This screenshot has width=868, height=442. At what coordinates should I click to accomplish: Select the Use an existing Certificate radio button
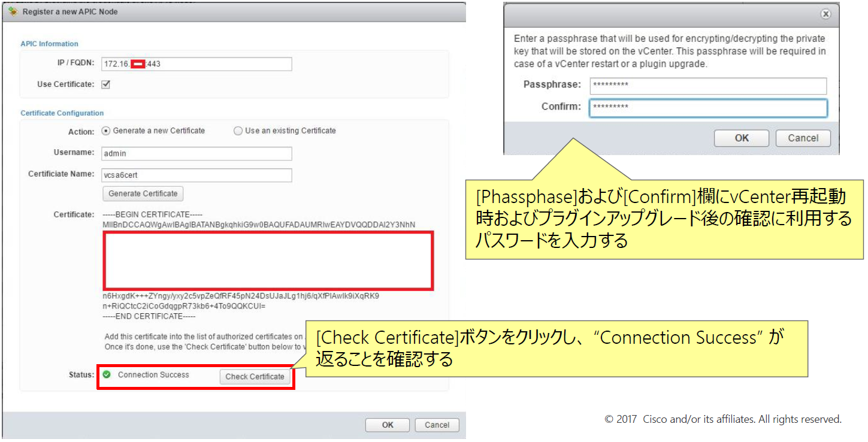pos(238,131)
